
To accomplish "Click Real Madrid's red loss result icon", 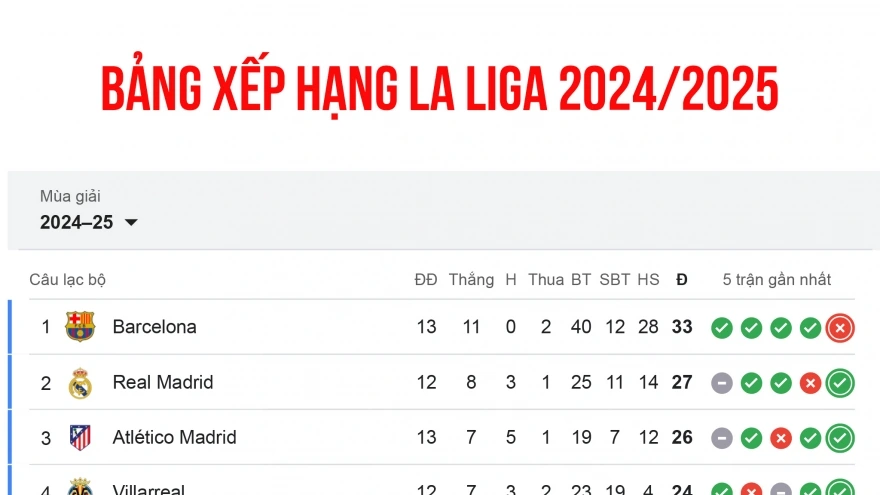I will [811, 383].
